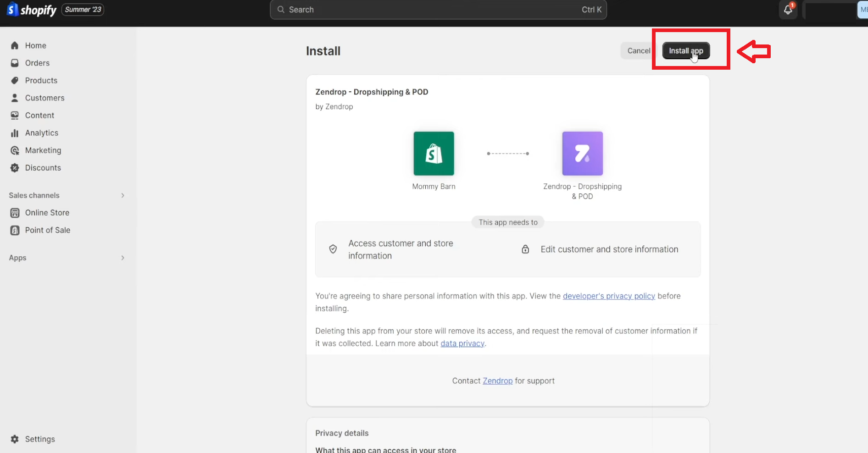Open Online Store channel
This screenshot has height=453, width=868.
pos(47,213)
